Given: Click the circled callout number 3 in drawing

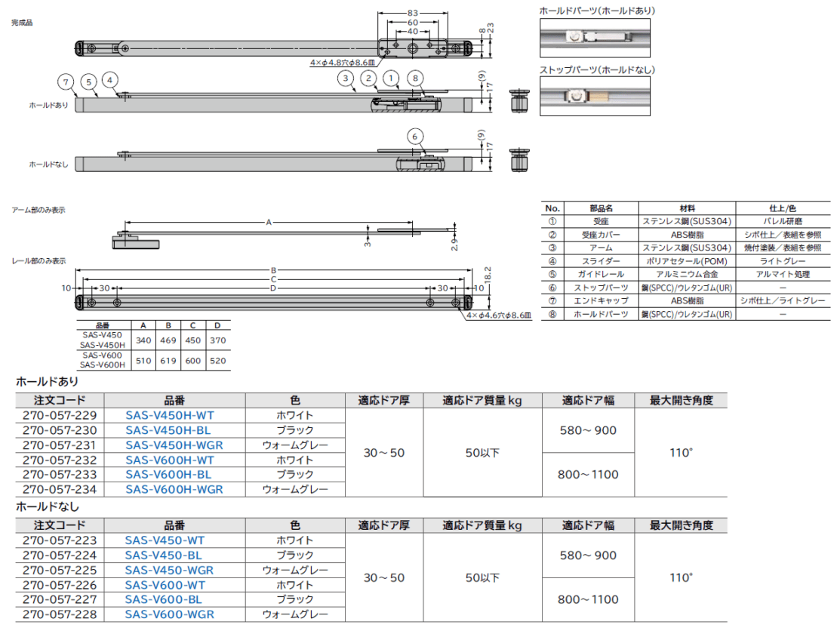Looking at the screenshot, I should click(346, 78).
